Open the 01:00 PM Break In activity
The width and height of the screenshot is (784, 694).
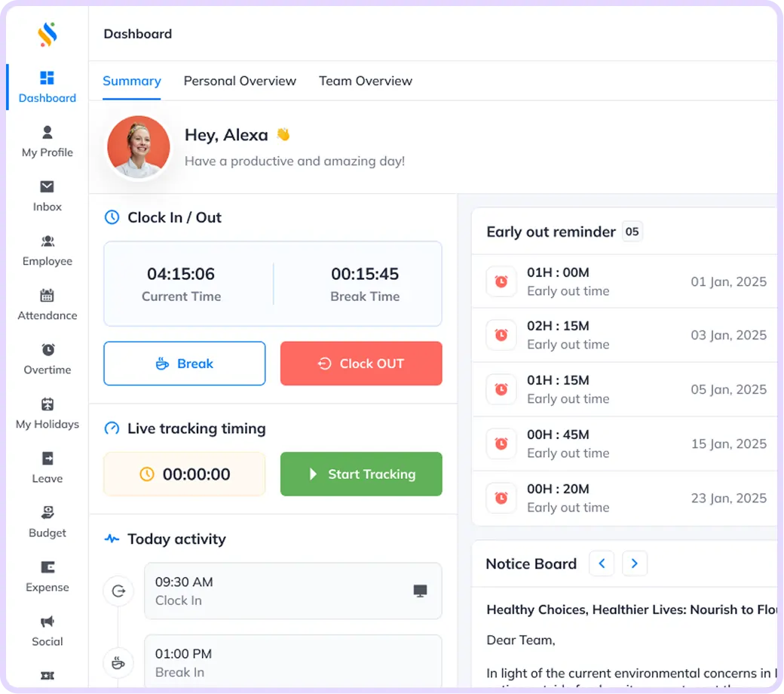(x=293, y=662)
